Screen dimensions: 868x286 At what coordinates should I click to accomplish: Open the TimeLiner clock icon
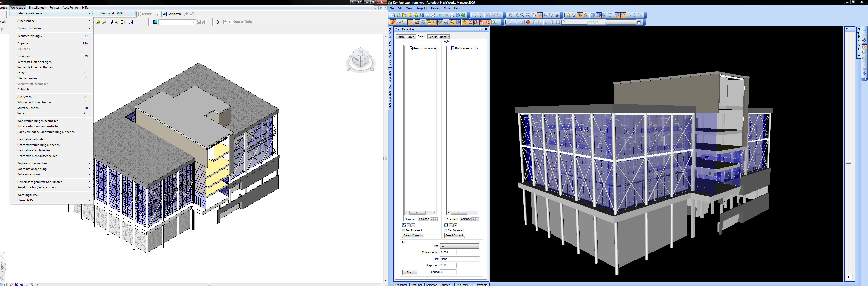click(x=471, y=22)
